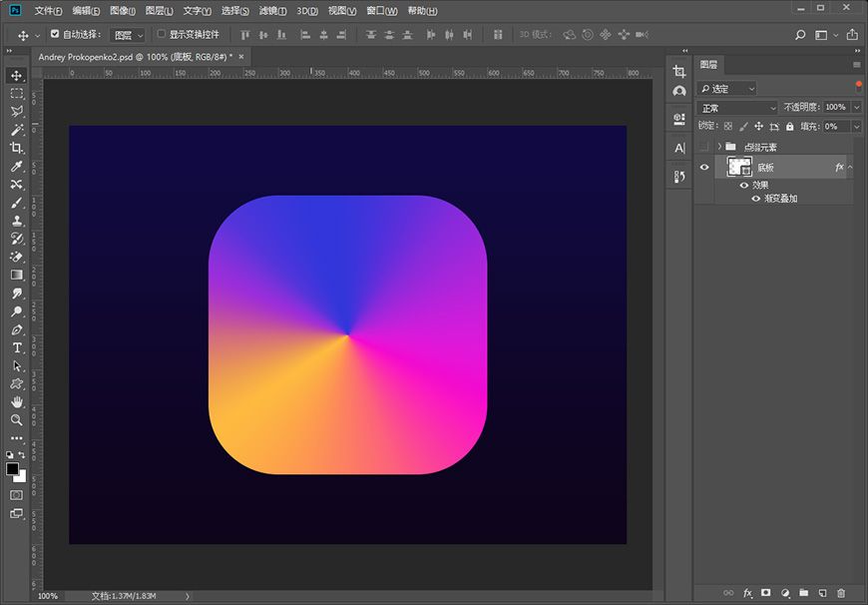Switch to the 图层 panel tab

708,65
